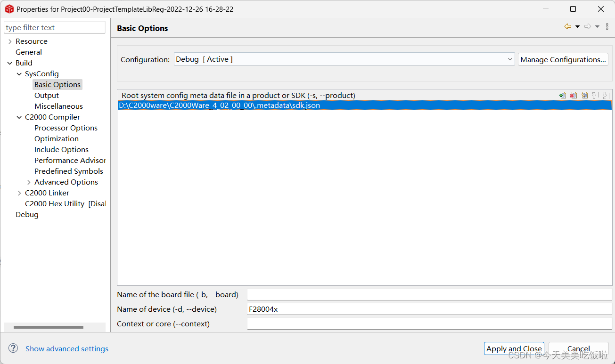
Task: Close the Properties dialog window
Action: pos(601,9)
